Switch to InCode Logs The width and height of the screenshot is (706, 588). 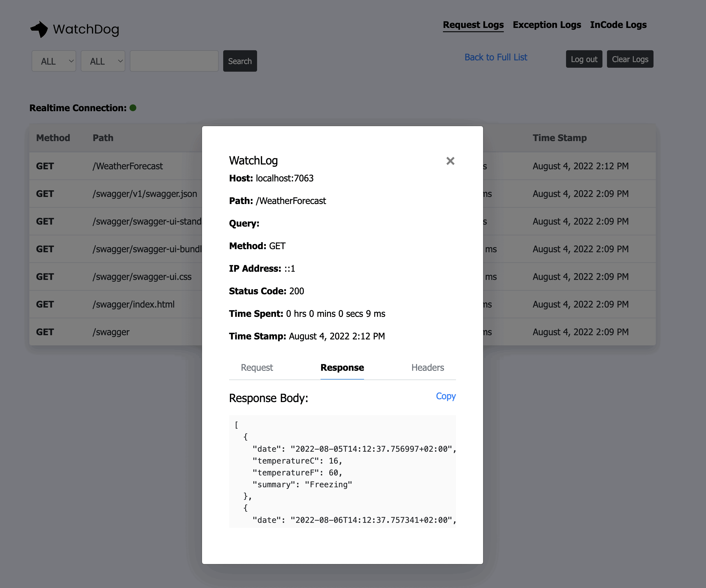[x=618, y=25]
